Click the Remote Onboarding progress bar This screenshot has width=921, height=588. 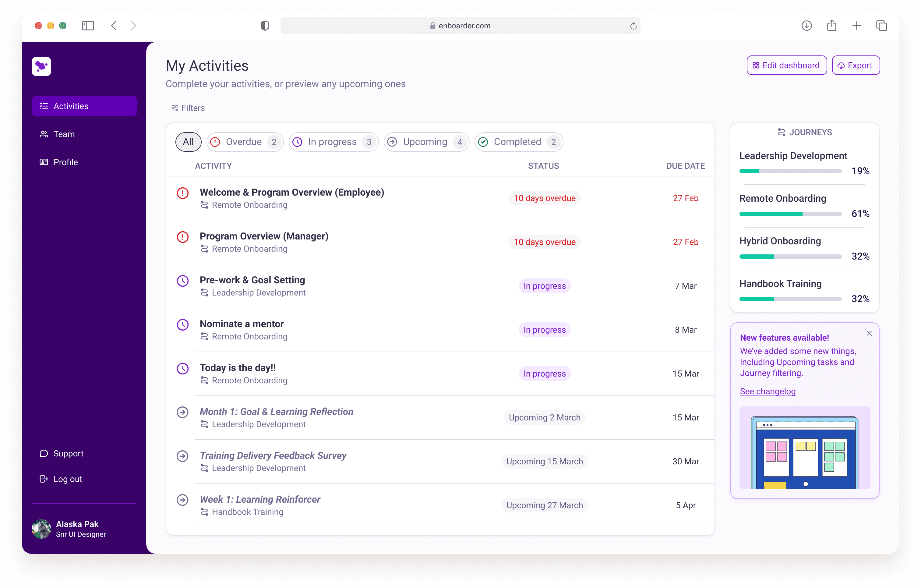790,214
